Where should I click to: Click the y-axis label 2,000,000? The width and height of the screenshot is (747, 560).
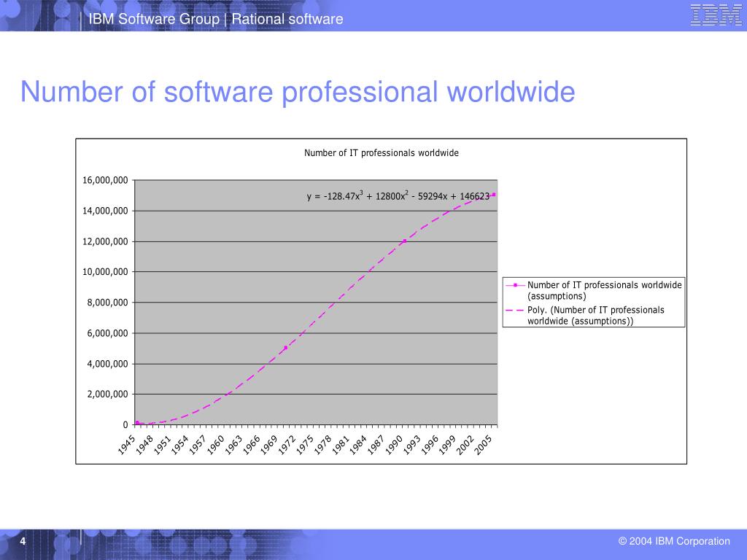point(108,394)
